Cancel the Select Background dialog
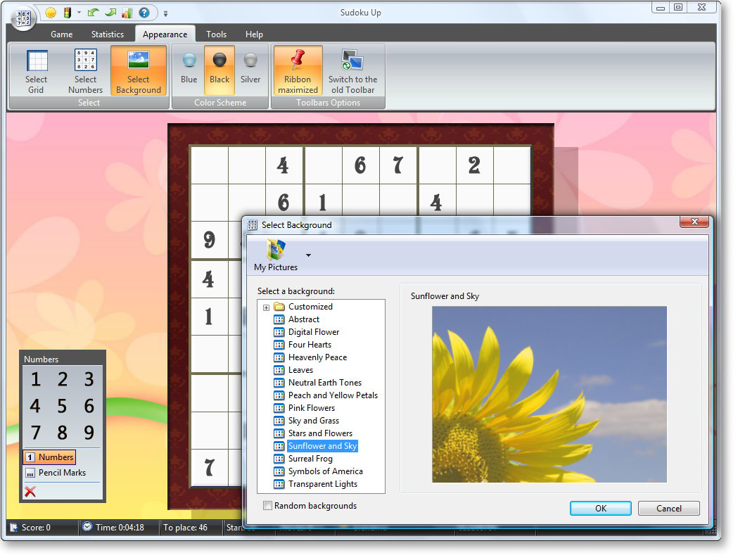The image size is (738, 560). point(670,509)
